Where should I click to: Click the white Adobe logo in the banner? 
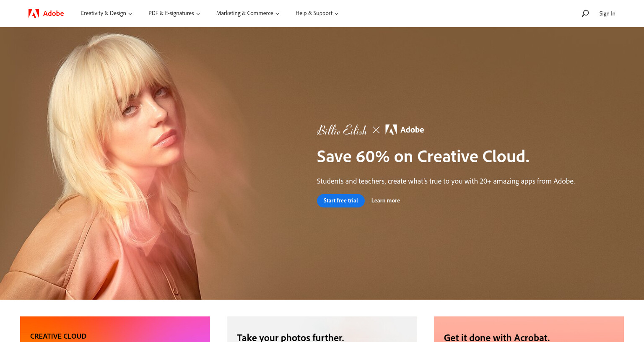click(405, 130)
